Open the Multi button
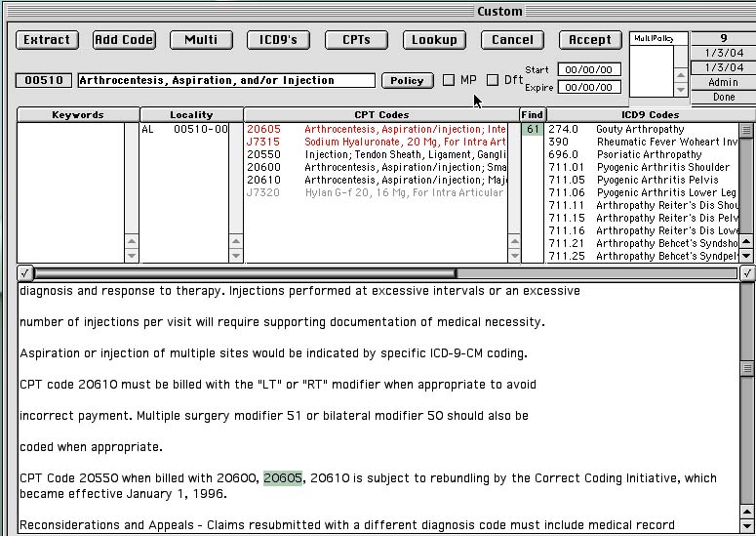 (201, 40)
